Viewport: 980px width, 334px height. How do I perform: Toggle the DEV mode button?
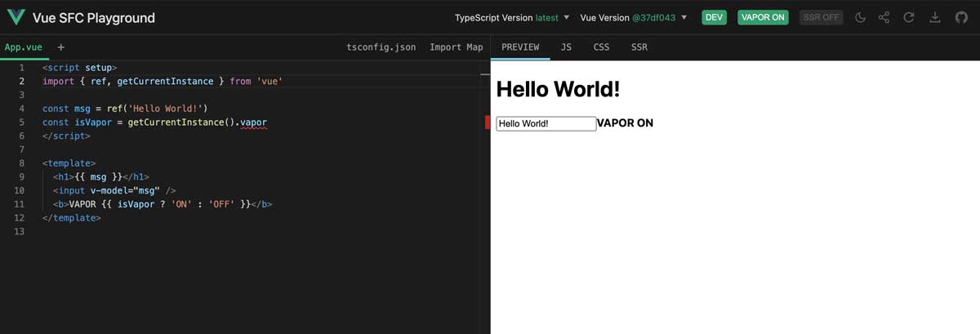pos(715,17)
